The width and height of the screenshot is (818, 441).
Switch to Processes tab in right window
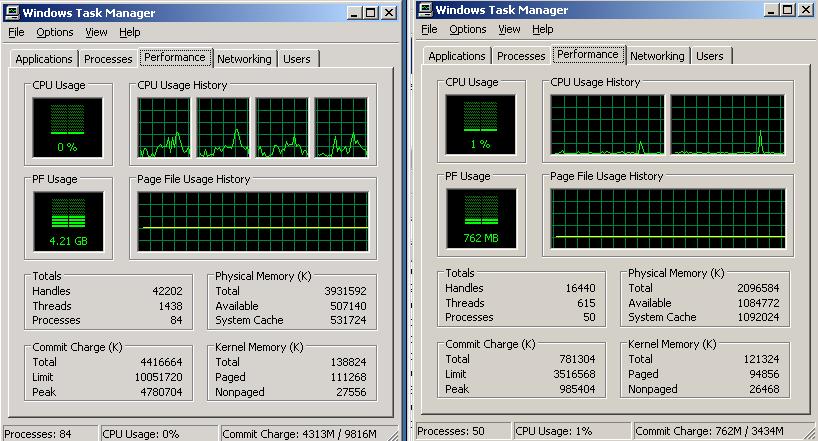[x=521, y=56]
